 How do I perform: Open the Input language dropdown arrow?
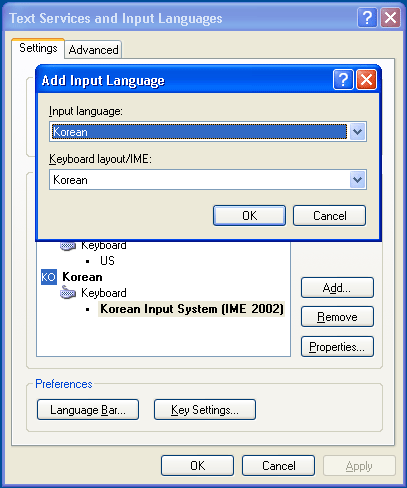point(358,132)
